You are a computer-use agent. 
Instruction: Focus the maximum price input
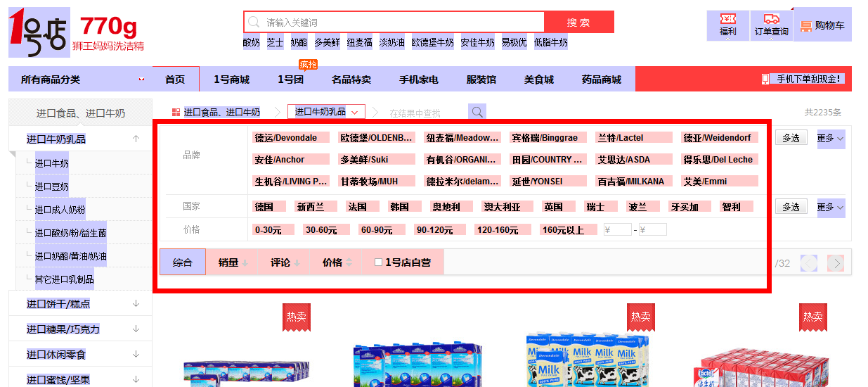click(652, 229)
